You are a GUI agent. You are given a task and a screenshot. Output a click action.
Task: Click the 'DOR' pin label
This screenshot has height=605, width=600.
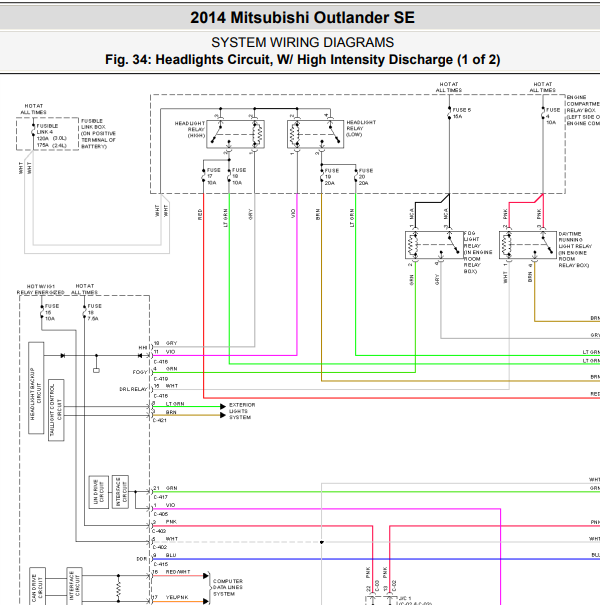[142, 559]
